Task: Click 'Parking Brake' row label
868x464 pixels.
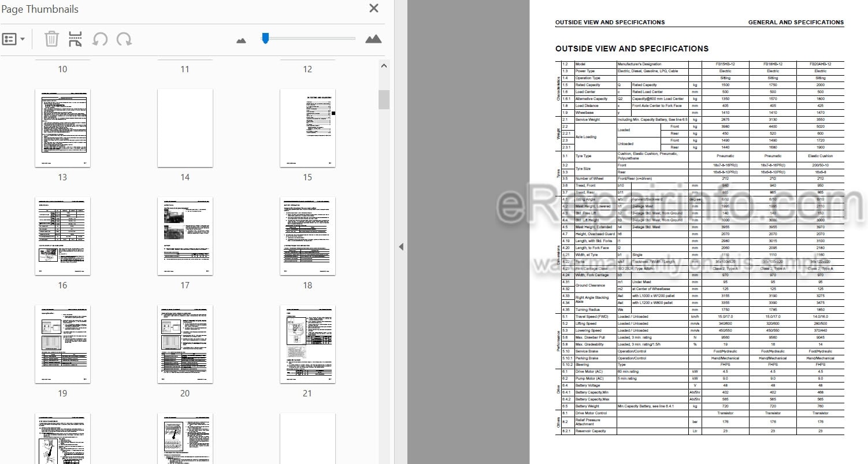Action: [588, 358]
